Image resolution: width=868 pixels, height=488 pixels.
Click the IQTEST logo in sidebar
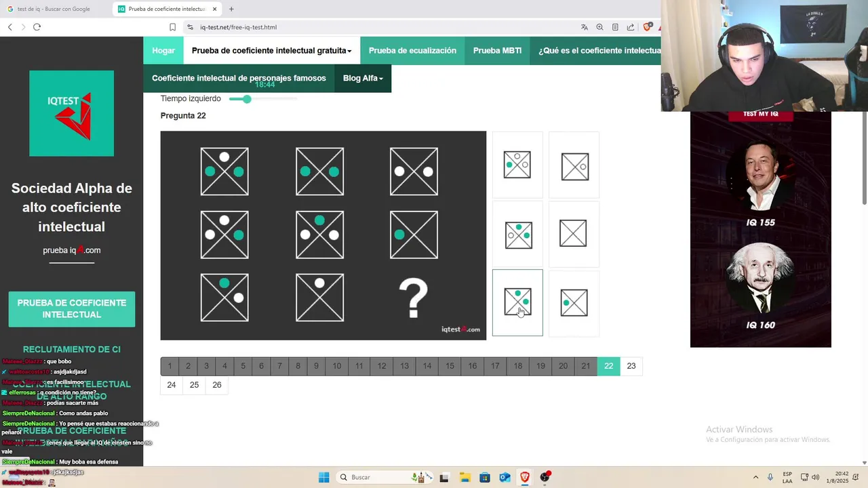click(x=71, y=113)
